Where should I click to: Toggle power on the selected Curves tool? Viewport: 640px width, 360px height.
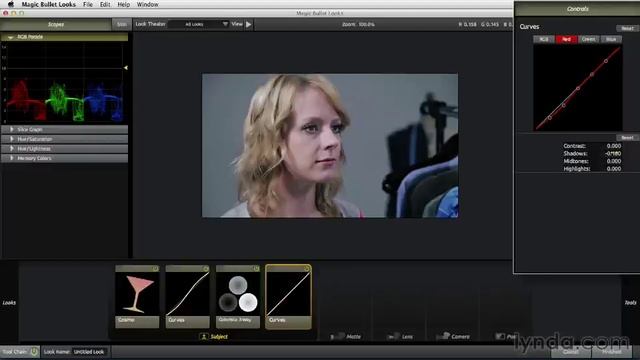(307, 269)
